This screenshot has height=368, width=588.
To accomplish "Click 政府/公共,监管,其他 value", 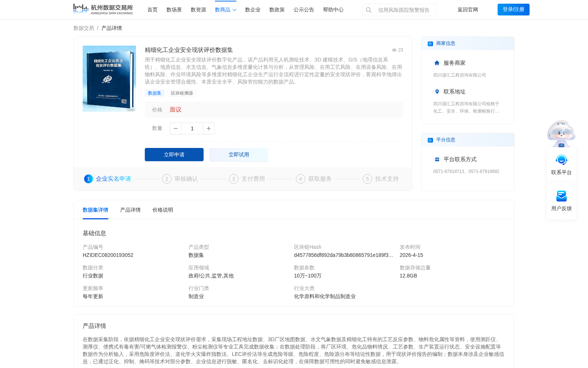I will (x=211, y=276).
